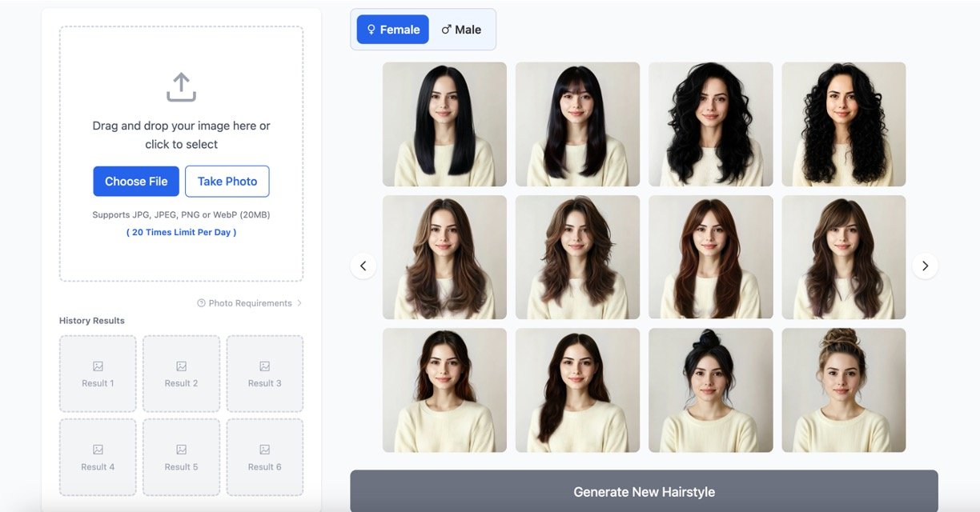Choose the black top-knot bun hairstyle

coord(710,390)
